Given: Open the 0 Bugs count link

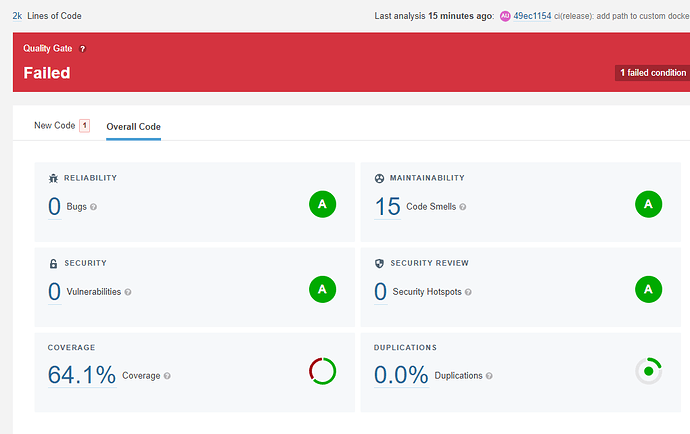Looking at the screenshot, I should 55,206.
